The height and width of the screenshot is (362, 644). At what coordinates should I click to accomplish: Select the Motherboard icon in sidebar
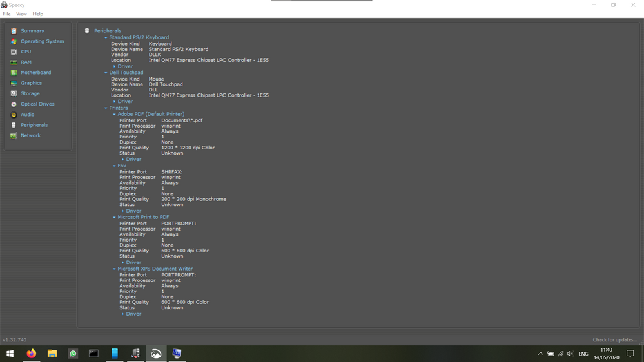(14, 73)
